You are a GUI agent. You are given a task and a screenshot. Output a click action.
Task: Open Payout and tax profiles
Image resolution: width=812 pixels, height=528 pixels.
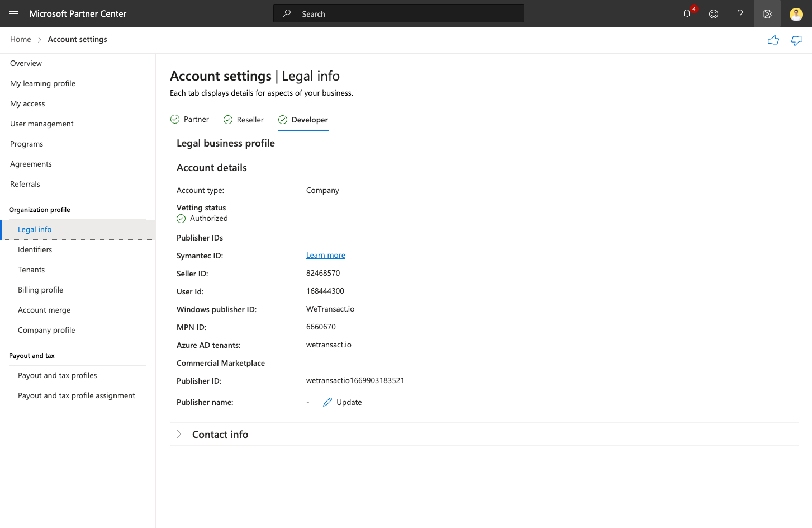(57, 375)
